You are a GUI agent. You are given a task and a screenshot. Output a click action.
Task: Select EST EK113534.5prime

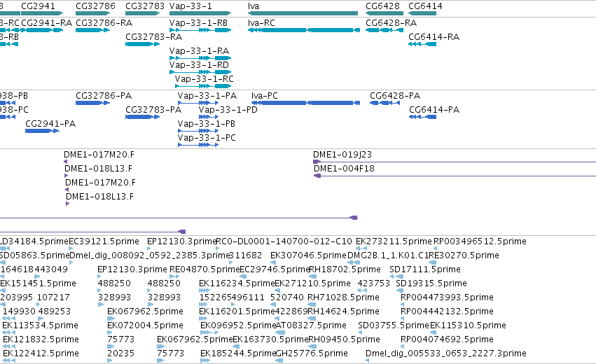[8, 332]
